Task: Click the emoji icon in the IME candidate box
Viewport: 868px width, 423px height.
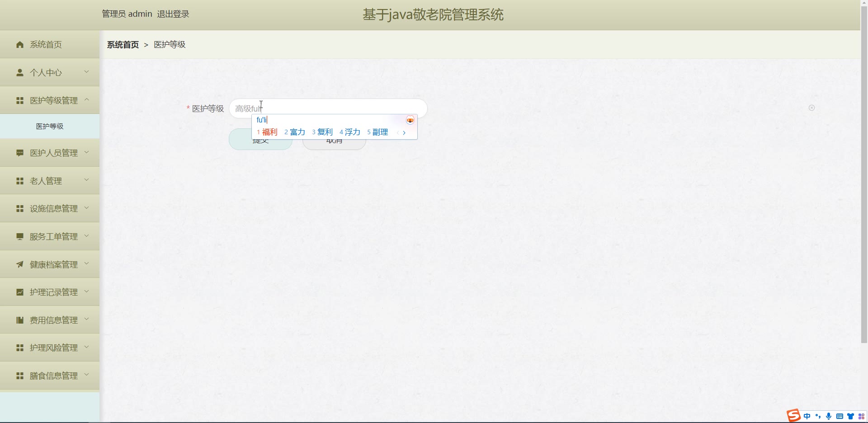Action: point(410,120)
